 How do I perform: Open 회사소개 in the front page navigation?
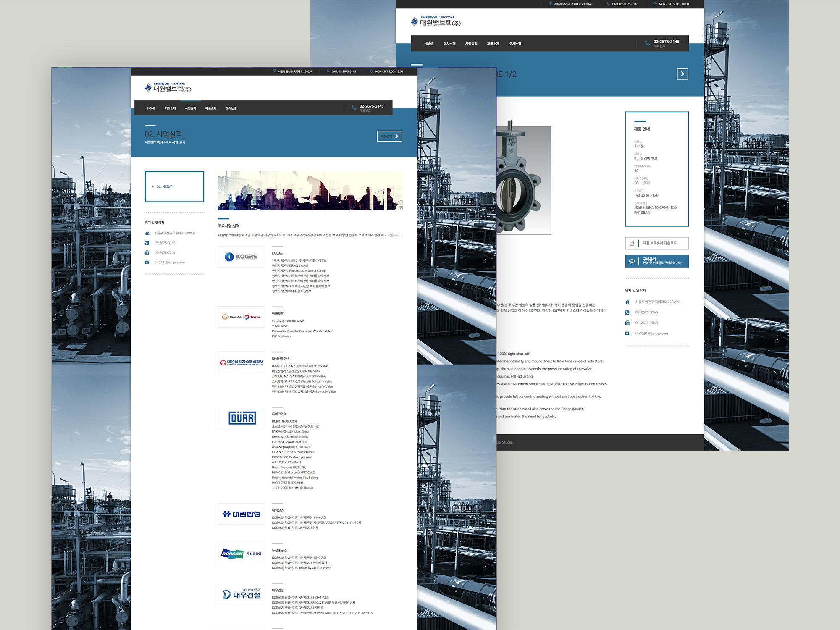click(x=170, y=108)
